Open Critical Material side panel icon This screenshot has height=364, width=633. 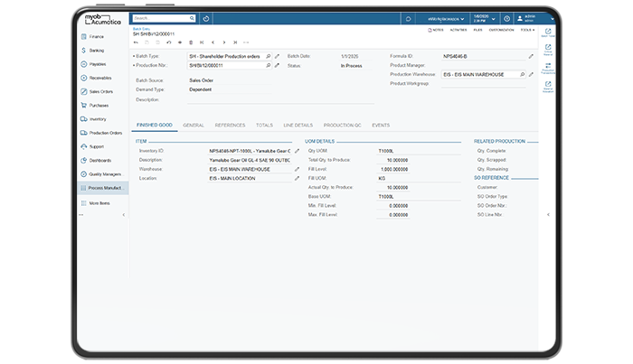[548, 49]
